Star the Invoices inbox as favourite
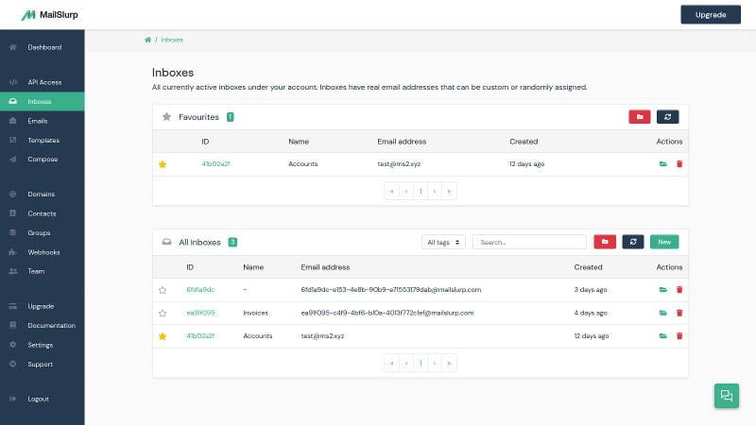756x425 pixels. 162,313
